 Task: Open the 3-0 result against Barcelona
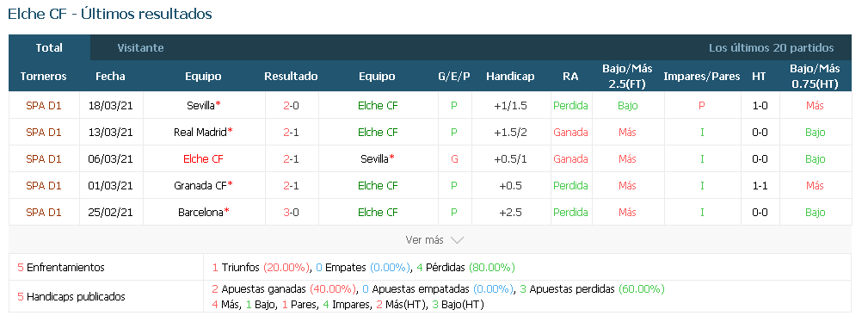(x=291, y=212)
